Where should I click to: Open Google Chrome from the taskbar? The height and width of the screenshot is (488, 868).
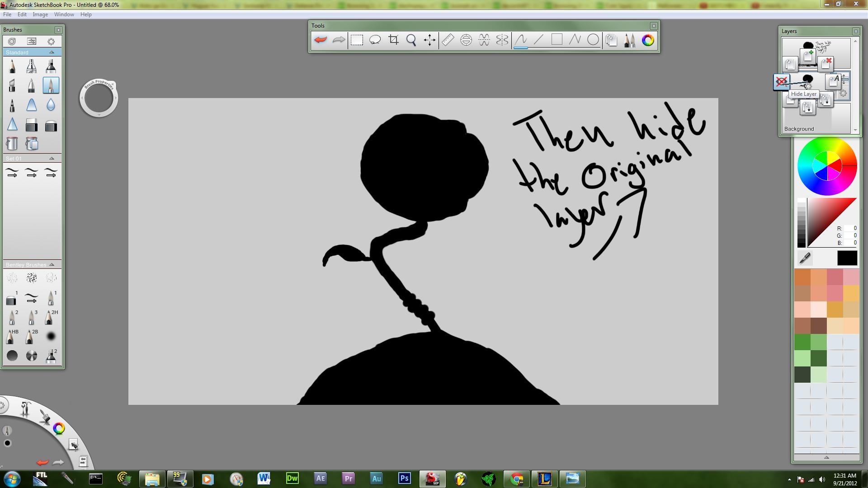517,479
